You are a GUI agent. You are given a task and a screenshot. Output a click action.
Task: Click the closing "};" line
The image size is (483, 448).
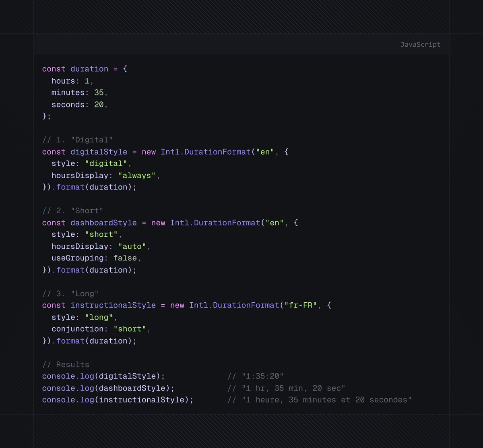point(47,116)
